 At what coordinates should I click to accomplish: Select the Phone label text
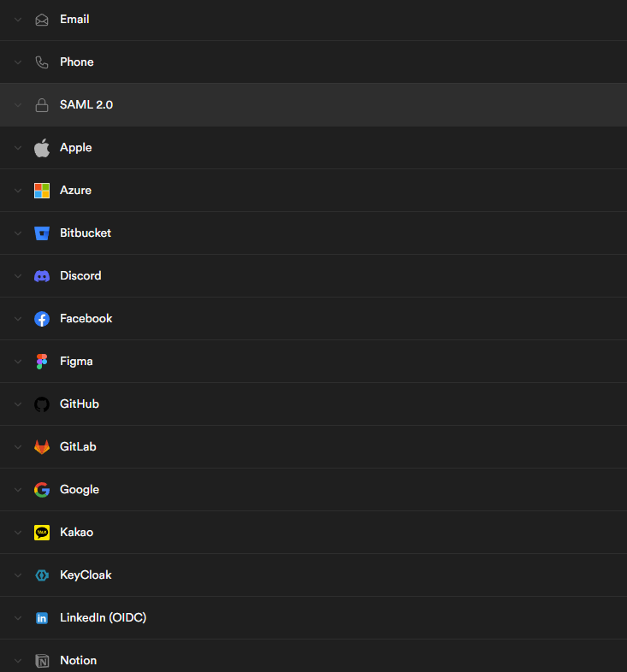(77, 62)
